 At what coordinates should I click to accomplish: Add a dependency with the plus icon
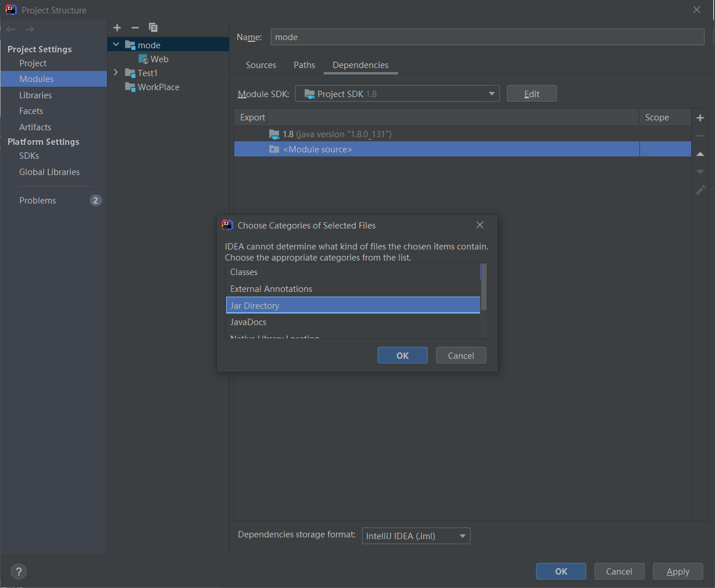(x=700, y=118)
